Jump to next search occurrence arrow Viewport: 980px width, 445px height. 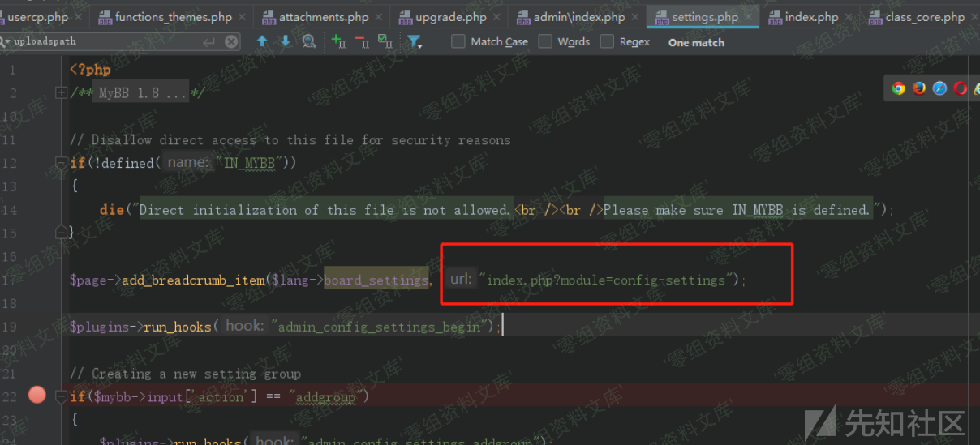(286, 41)
